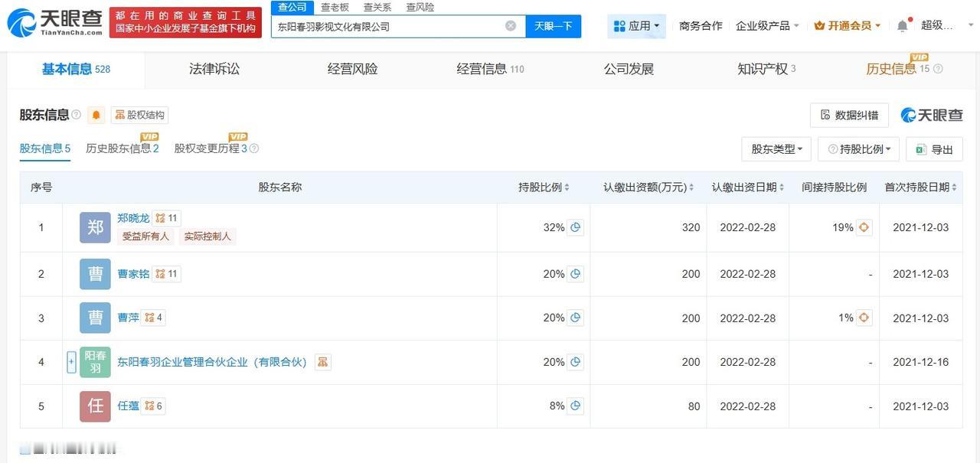This screenshot has width=980, height=463.
Task: Toggle sorting on 认缴出资额(万元) column
Action: tap(648, 187)
